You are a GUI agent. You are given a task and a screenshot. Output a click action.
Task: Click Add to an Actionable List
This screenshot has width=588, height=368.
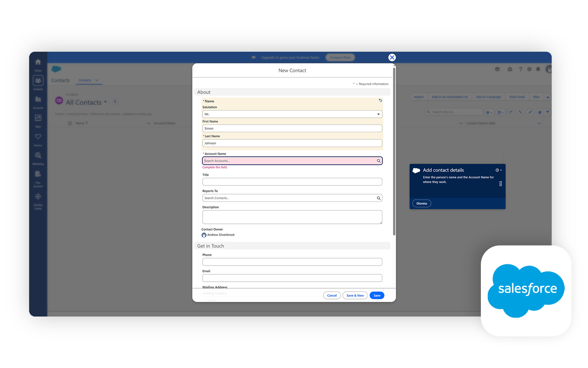pos(450,97)
